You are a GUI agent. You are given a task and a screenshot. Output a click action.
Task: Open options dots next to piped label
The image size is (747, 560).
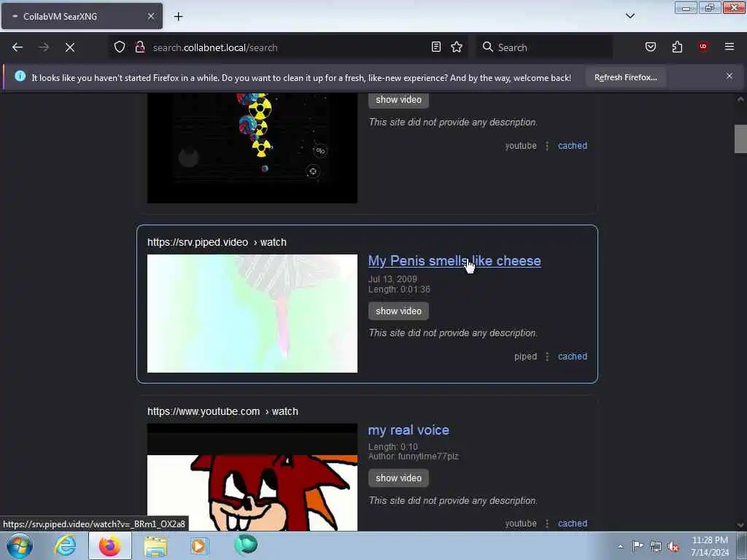547,357
